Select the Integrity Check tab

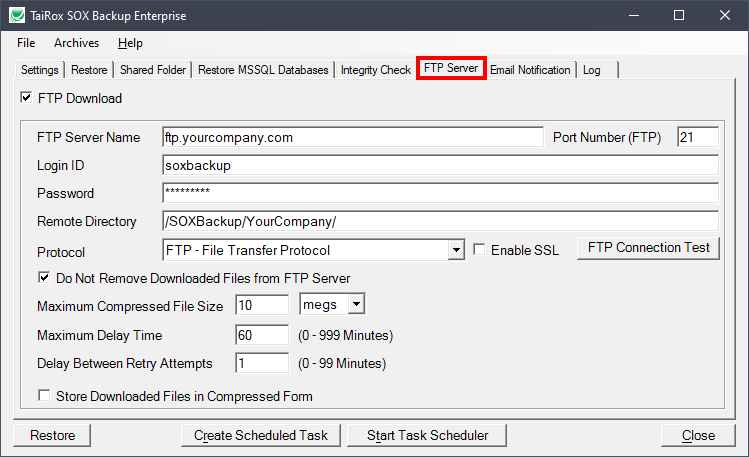click(376, 70)
